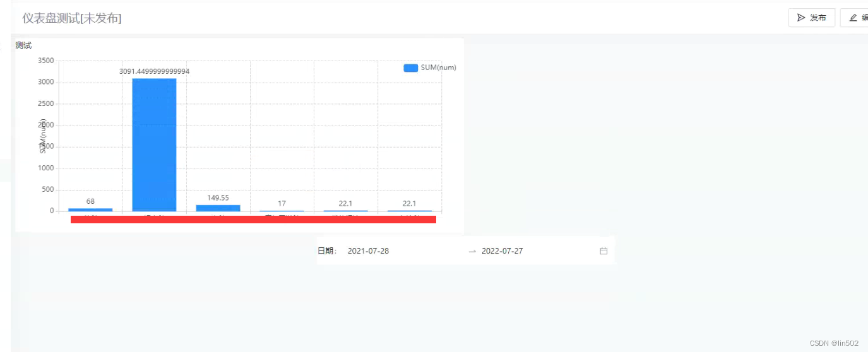This screenshot has height=352, width=868.
Task: Select the start date 2021-07-28 field
Action: (x=368, y=251)
